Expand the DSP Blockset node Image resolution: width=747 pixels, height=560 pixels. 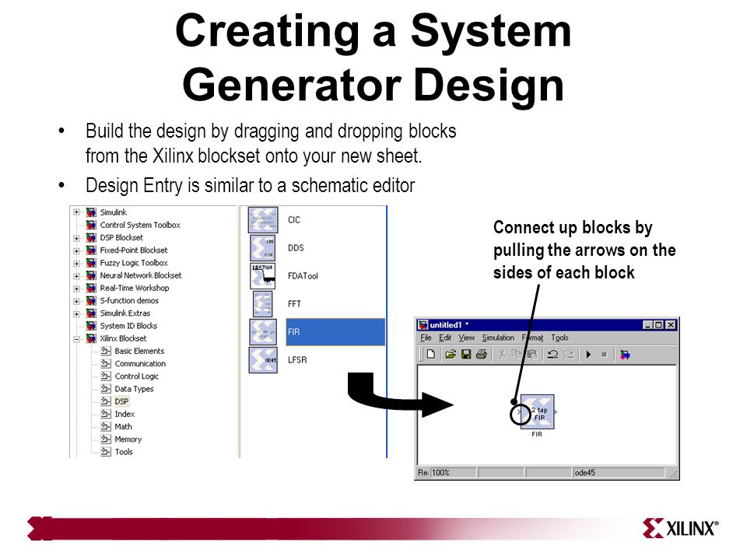click(76, 238)
